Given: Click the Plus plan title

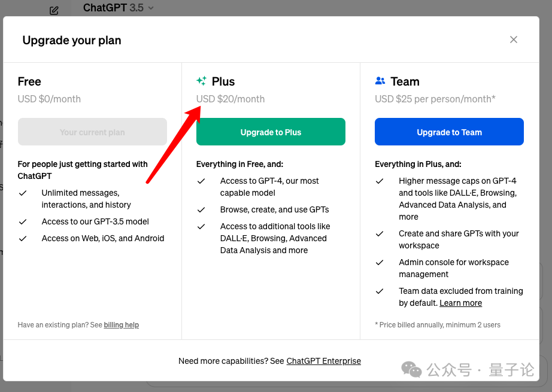Looking at the screenshot, I should (x=223, y=81).
